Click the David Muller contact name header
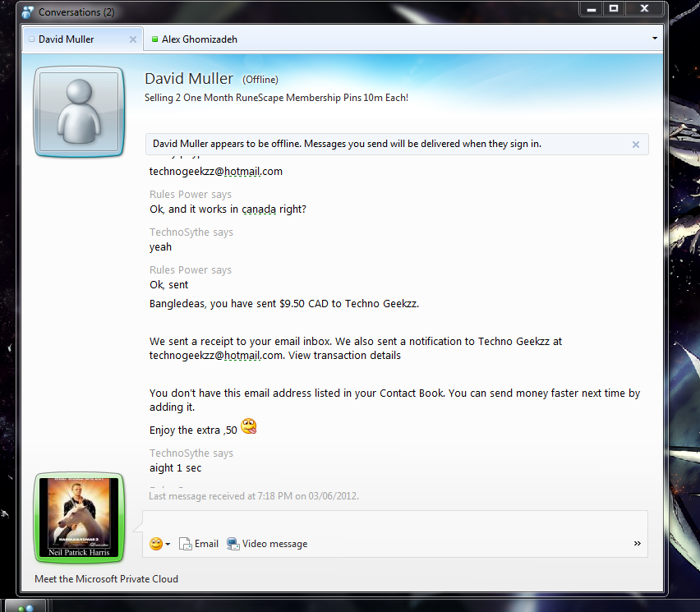The width and height of the screenshot is (700, 612). tap(189, 79)
